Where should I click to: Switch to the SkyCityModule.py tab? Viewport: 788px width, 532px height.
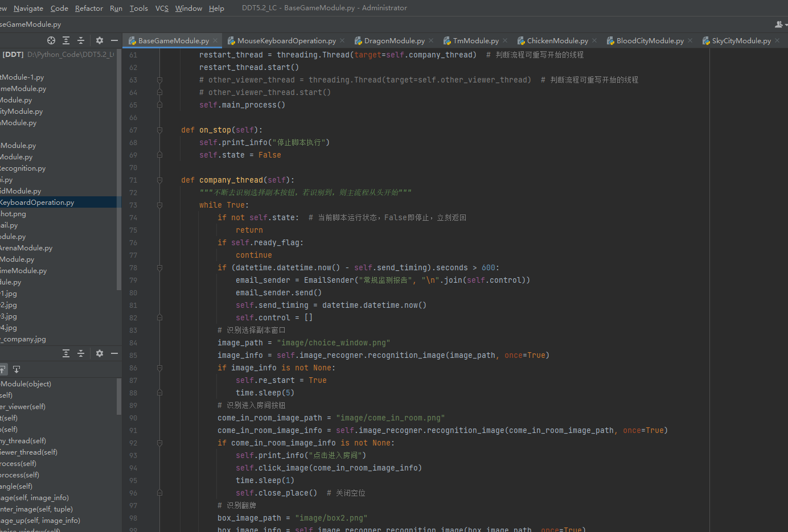pos(741,40)
